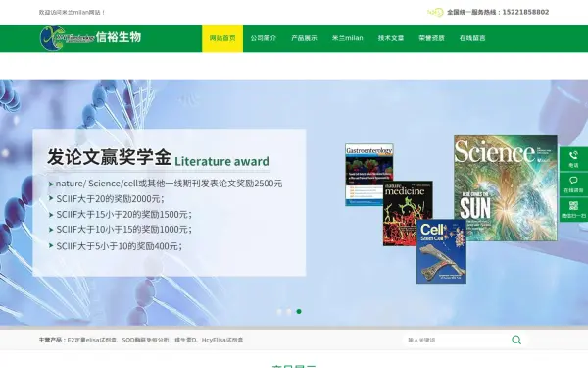Click the Cell Stem Cell journal cover
The width and height of the screenshot is (588, 368).
coord(441,251)
